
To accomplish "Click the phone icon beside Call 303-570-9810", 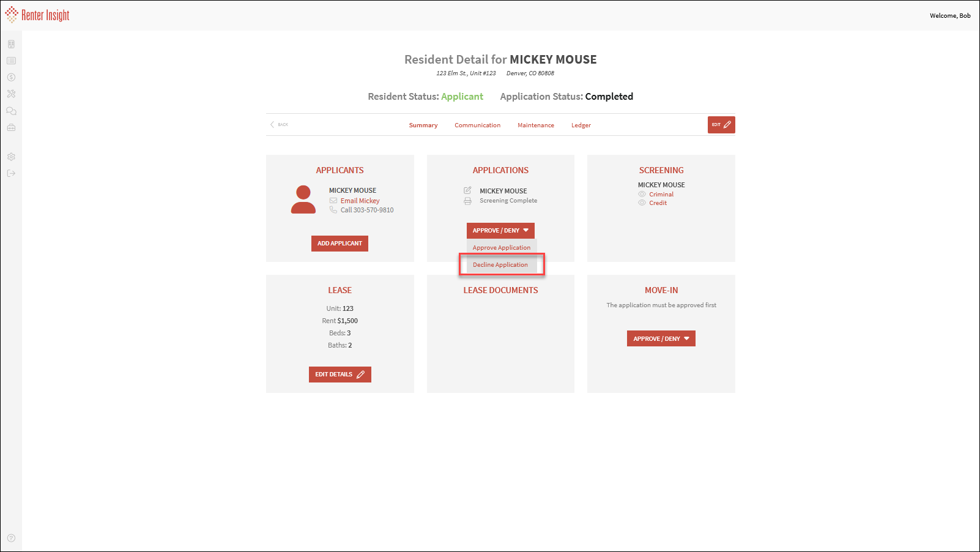I will click(x=333, y=209).
